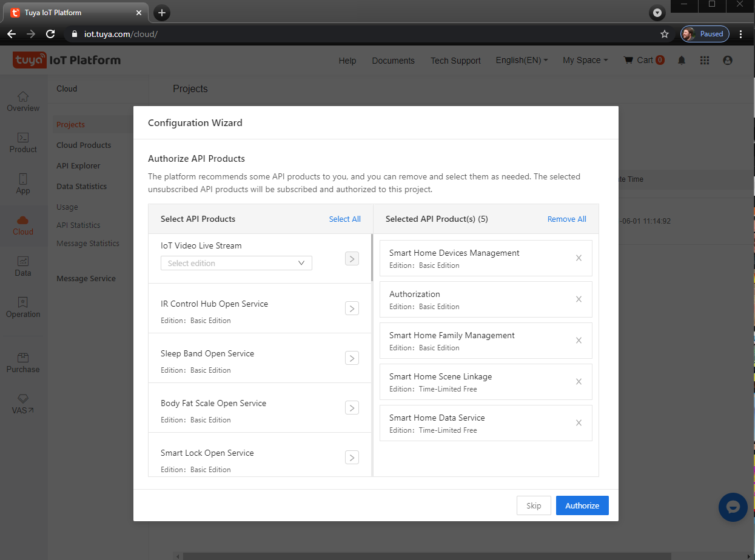Open the apps grid icon
Screen dimensions: 755x560
click(705, 60)
